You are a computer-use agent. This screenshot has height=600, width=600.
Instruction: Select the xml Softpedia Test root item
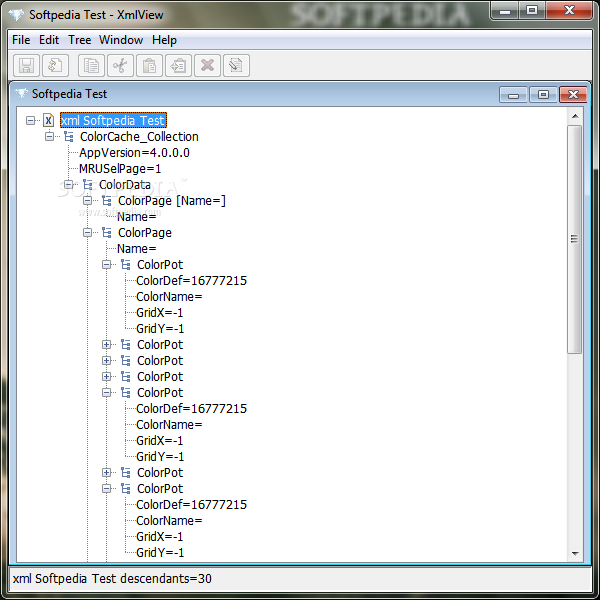pyautogui.click(x=113, y=121)
